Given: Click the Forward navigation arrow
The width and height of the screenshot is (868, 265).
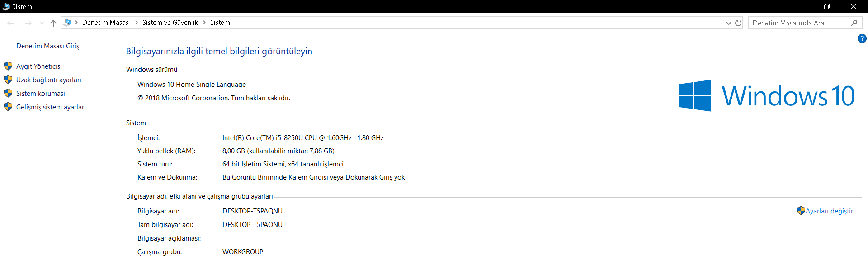Looking at the screenshot, I should coord(28,23).
